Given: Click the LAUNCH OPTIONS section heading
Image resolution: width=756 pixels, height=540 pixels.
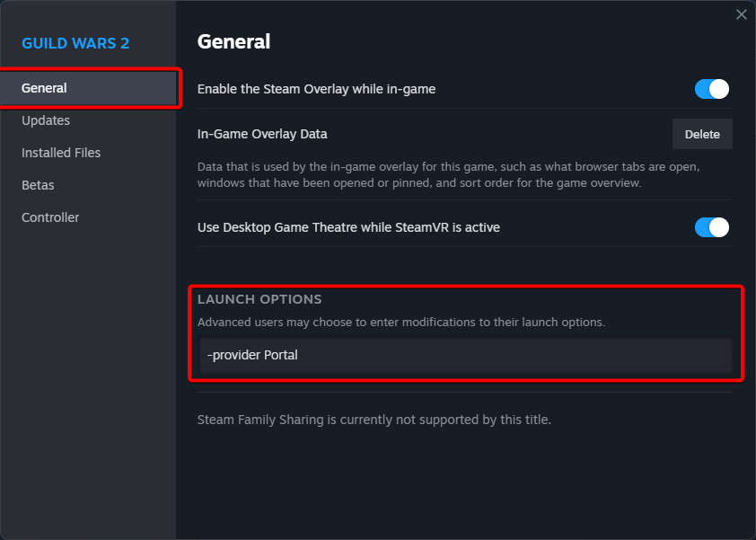Looking at the screenshot, I should [259, 299].
